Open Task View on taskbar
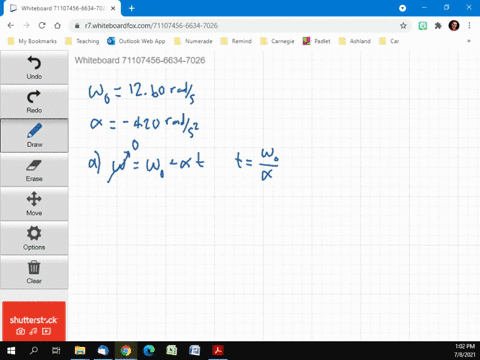480x360 pixels. tap(56, 351)
